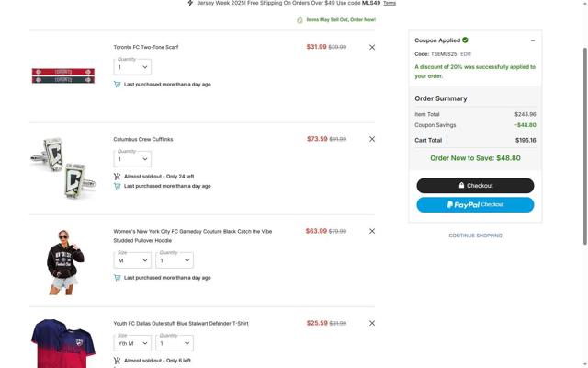Open quantity dropdown for NYC FC hoodie
588x368 pixels.
click(175, 259)
